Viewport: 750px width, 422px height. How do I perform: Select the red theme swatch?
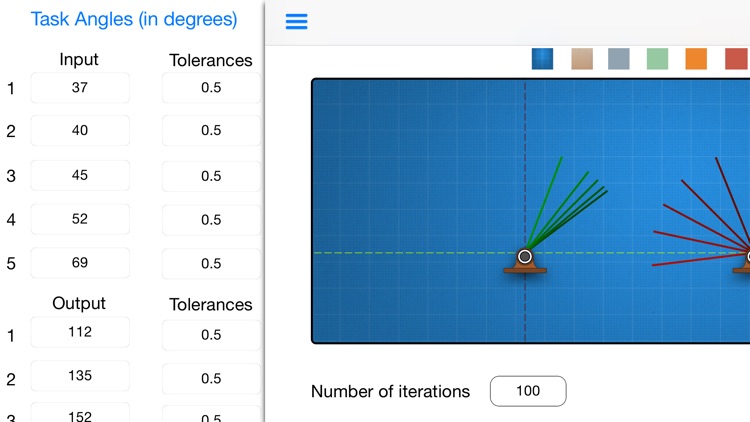point(737,59)
